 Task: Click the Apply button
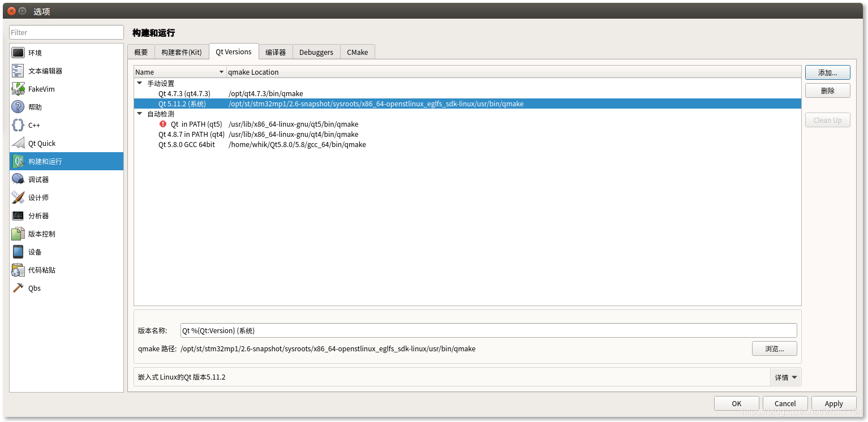click(834, 403)
